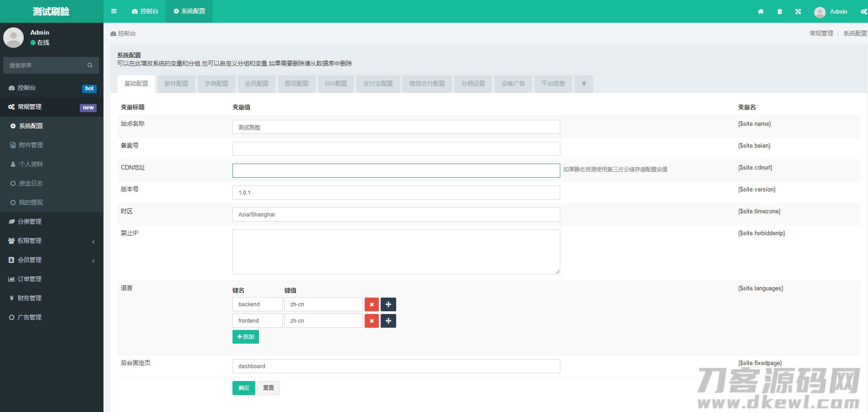Click the search icon in sidebar
Viewport: 868px width, 412px height.
coord(90,66)
